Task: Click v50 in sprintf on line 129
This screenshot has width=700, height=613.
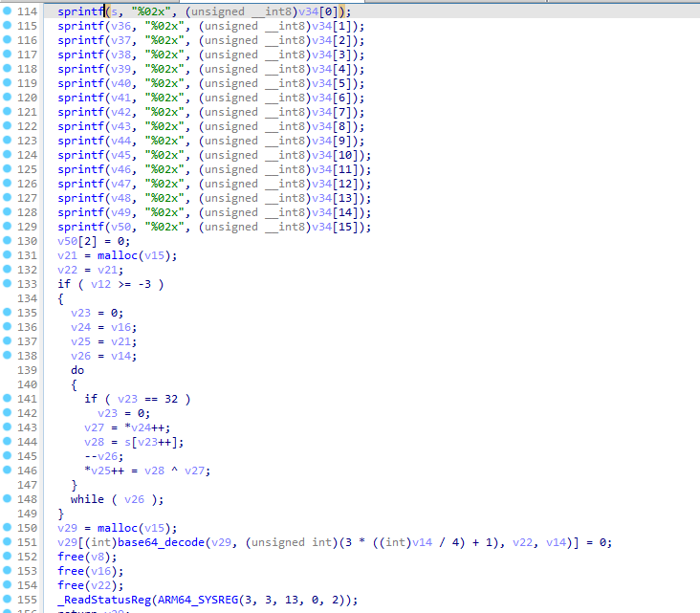Action: click(121, 227)
